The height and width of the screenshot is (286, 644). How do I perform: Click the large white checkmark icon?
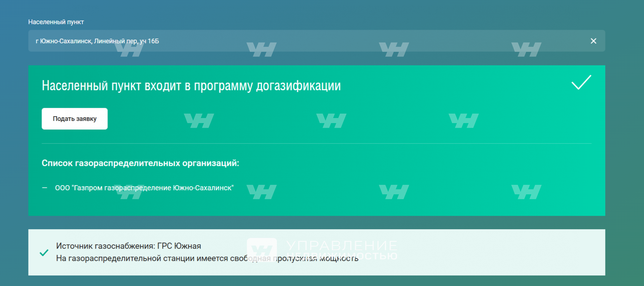(x=581, y=82)
